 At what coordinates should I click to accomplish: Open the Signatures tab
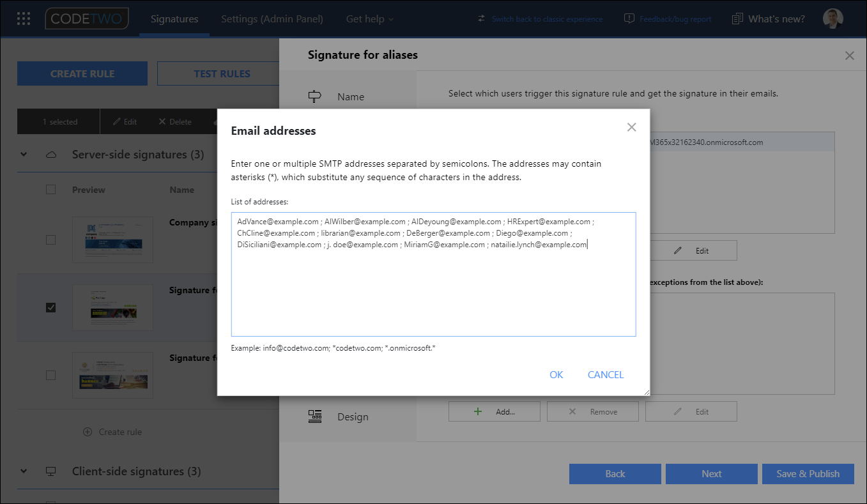point(174,19)
